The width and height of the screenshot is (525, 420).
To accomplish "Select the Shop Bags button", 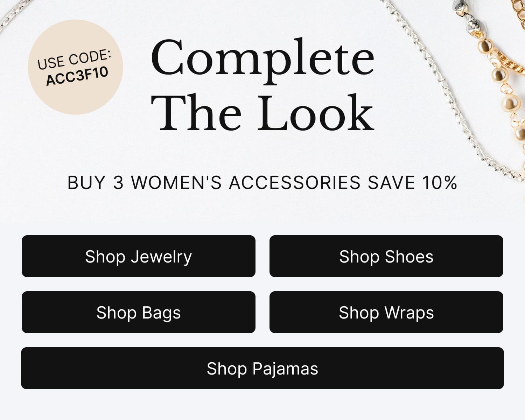I will [x=139, y=312].
